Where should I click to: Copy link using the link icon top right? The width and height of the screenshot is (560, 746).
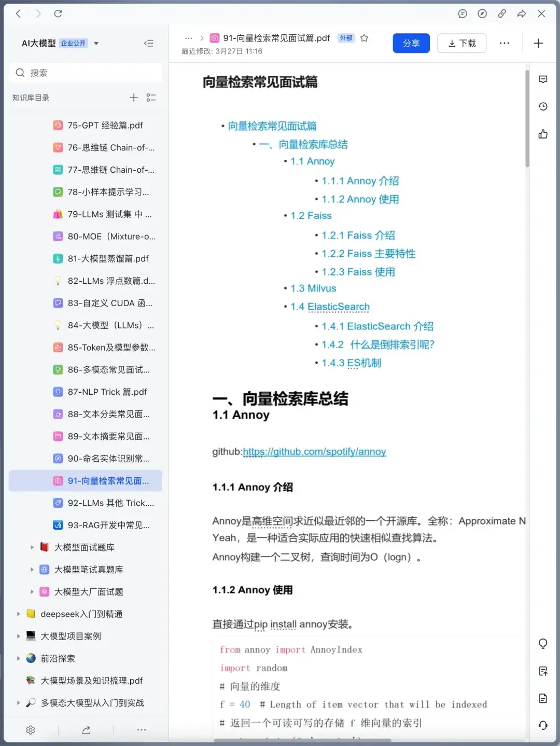(501, 14)
